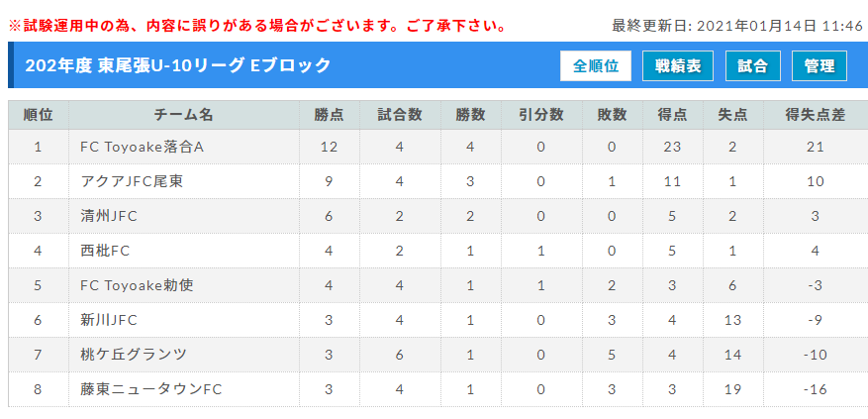Select team 清州JFC
The height and width of the screenshot is (419, 868).
(x=109, y=216)
